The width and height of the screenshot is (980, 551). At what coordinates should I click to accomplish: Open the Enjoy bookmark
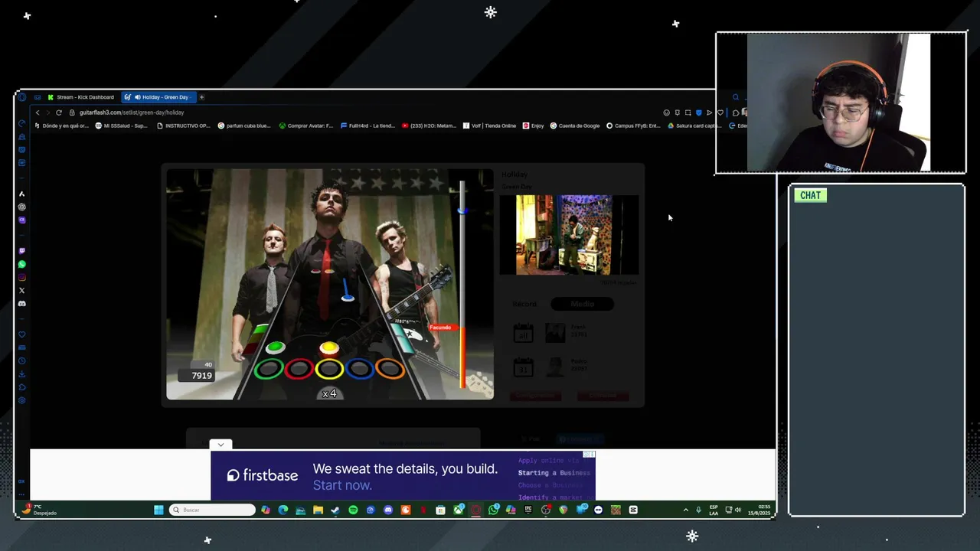coord(534,126)
